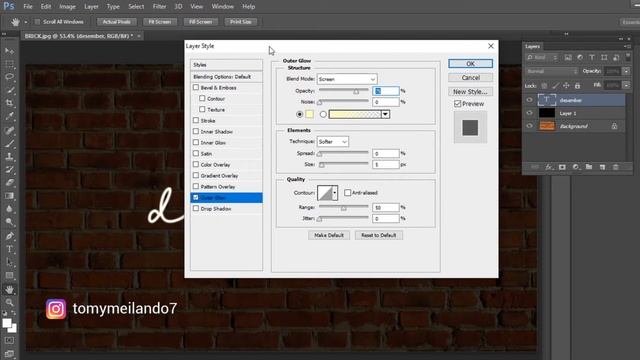Image resolution: width=640 pixels, height=360 pixels.
Task: Select the Hand tool in toolbox
Action: click(x=9, y=289)
